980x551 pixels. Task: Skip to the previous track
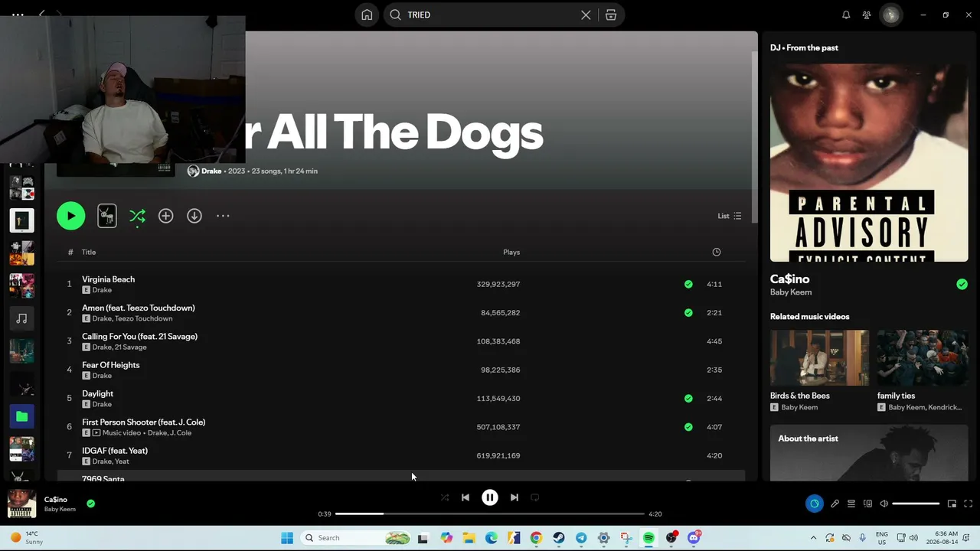click(x=465, y=497)
